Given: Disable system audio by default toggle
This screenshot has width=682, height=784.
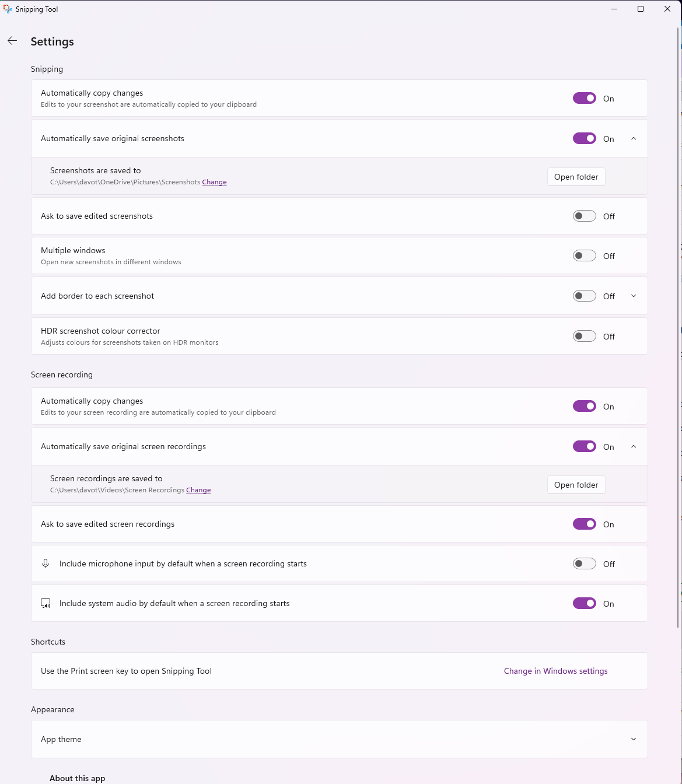Looking at the screenshot, I should pyautogui.click(x=584, y=603).
